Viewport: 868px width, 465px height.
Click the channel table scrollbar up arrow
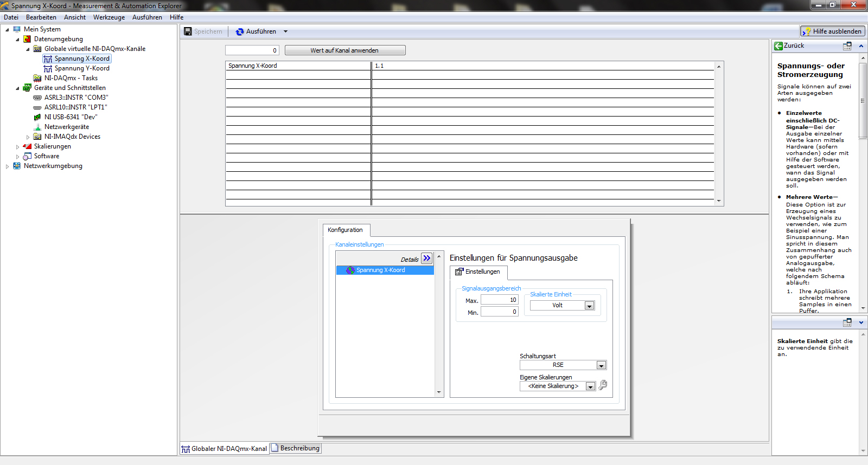coord(719,66)
